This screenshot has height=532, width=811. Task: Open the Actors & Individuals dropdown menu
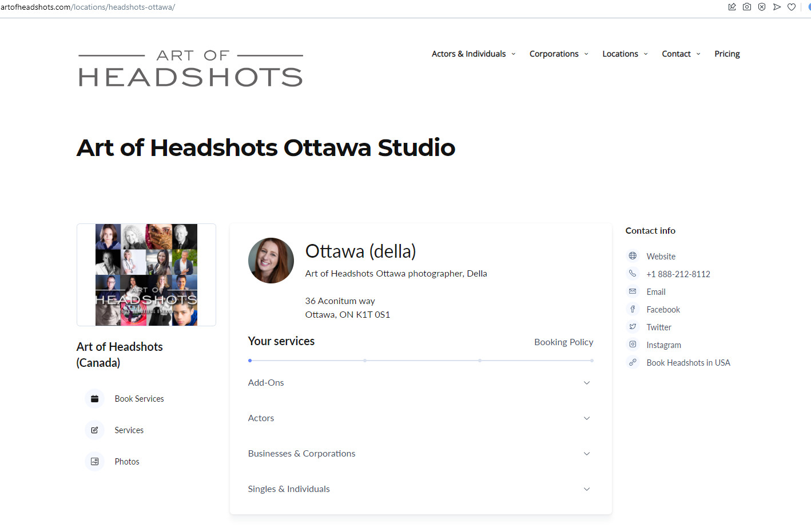[x=474, y=54]
